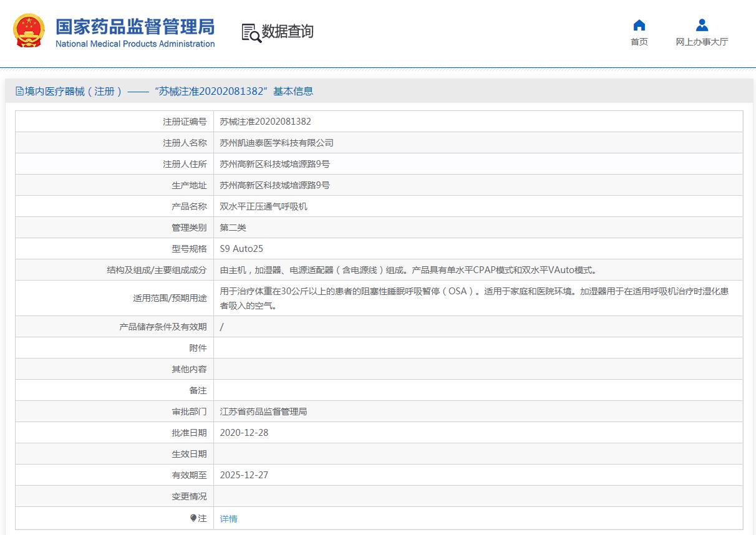The width and height of the screenshot is (756, 535).
Task: Click the 网上办事大厅 person icon
Action: point(702,25)
